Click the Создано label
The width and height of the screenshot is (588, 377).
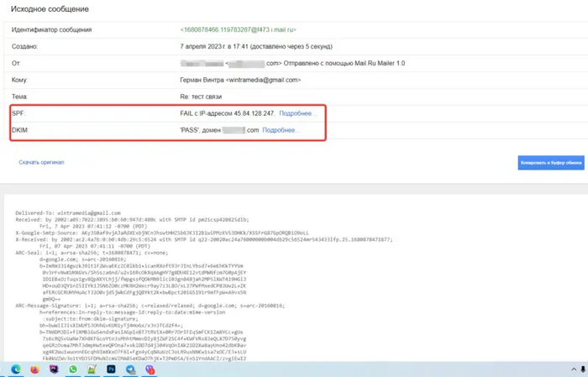click(24, 46)
